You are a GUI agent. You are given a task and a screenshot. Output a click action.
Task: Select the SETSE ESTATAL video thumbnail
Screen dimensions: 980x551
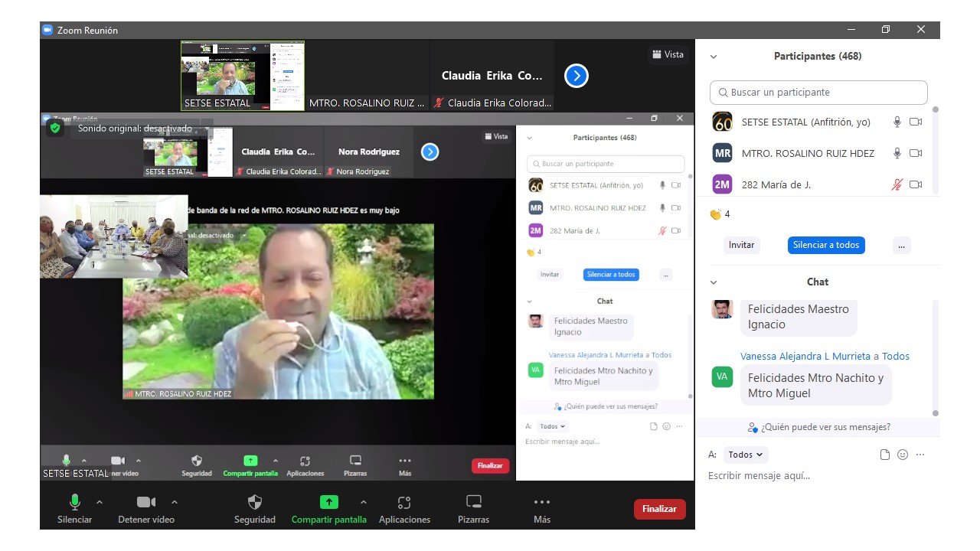(243, 76)
